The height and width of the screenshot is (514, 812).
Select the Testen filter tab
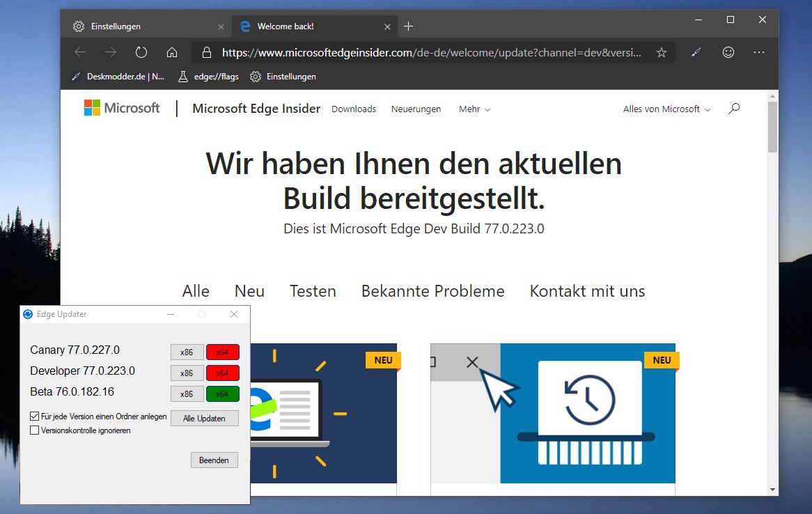coord(313,290)
